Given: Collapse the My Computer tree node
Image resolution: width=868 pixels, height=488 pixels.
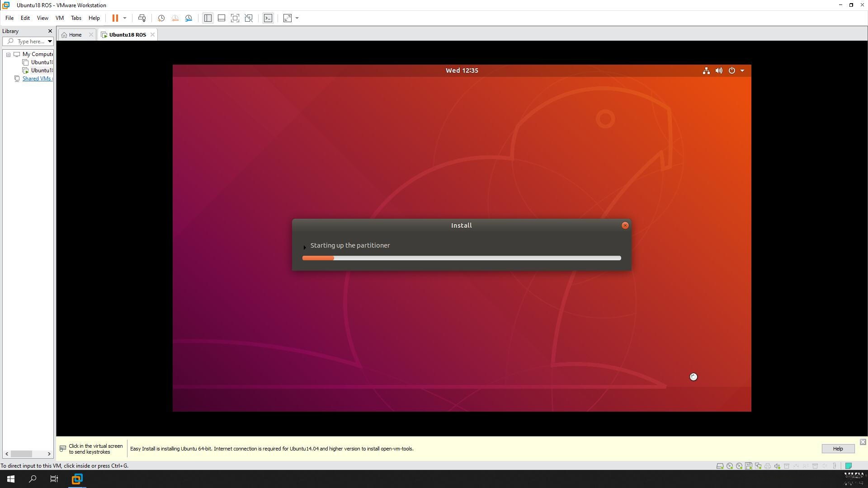Looking at the screenshot, I should click(x=8, y=54).
